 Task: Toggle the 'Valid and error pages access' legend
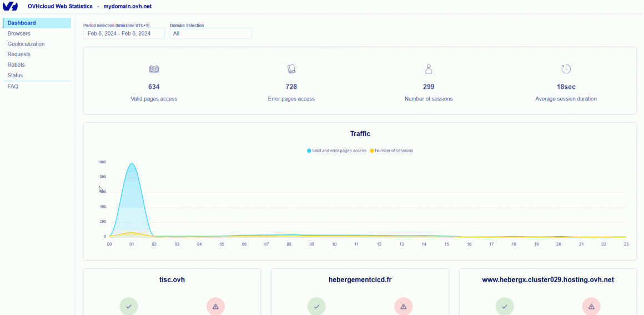click(336, 151)
